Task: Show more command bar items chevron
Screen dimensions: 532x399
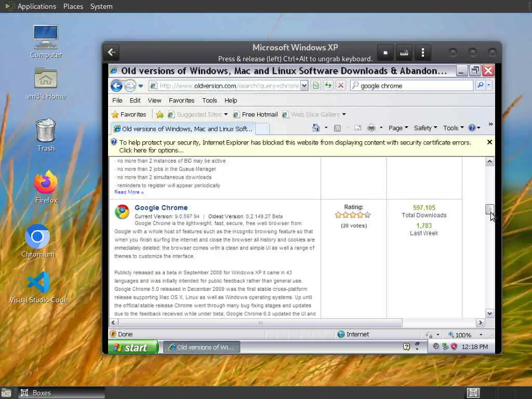Action: click(x=490, y=125)
